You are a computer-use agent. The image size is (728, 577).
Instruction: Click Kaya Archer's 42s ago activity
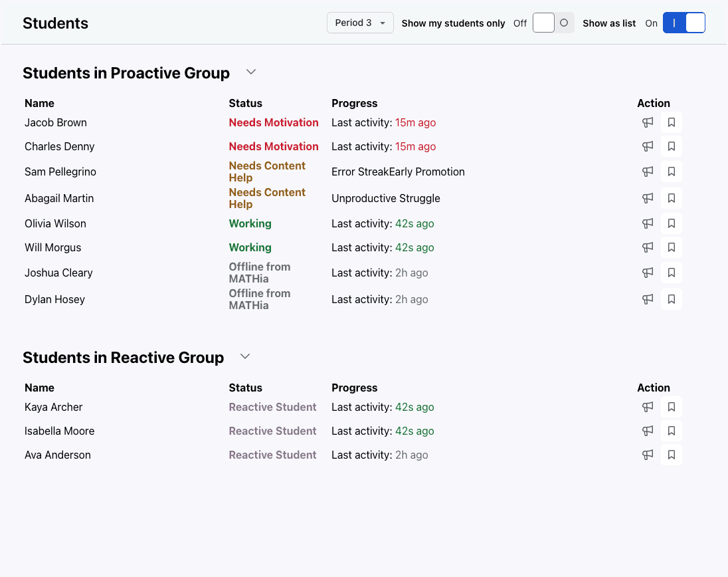[x=414, y=407]
